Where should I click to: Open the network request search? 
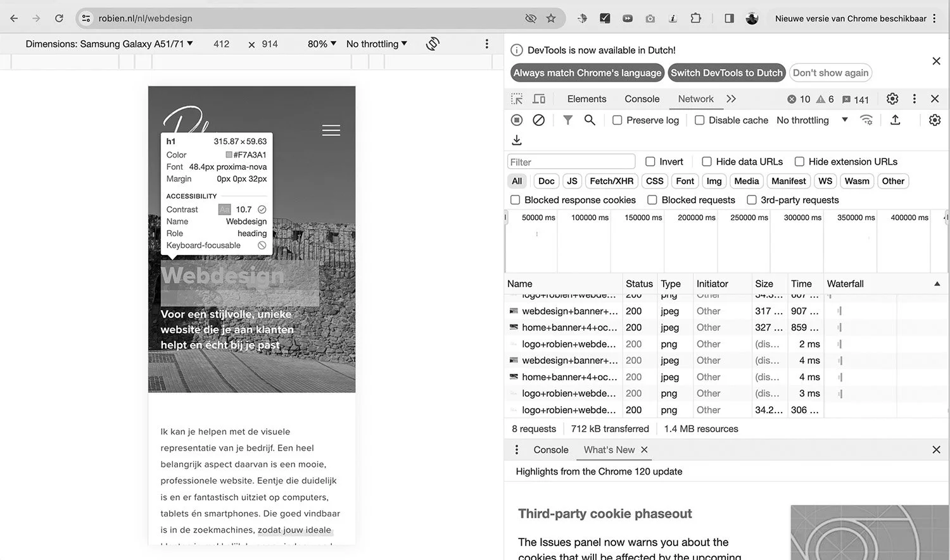pos(590,120)
